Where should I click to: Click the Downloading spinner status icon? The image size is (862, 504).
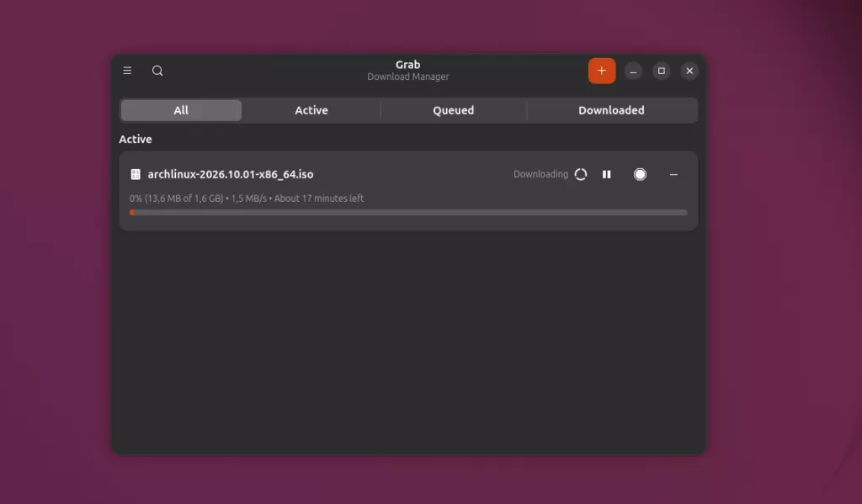(581, 174)
